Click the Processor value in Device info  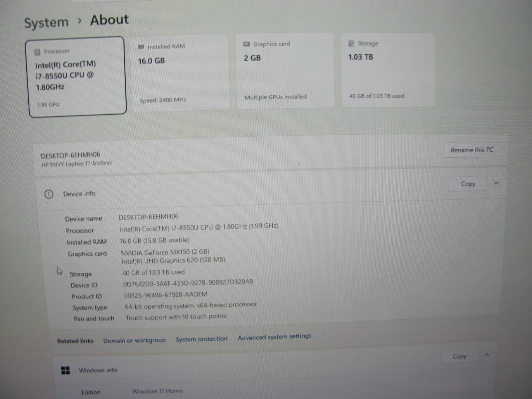[199, 227]
